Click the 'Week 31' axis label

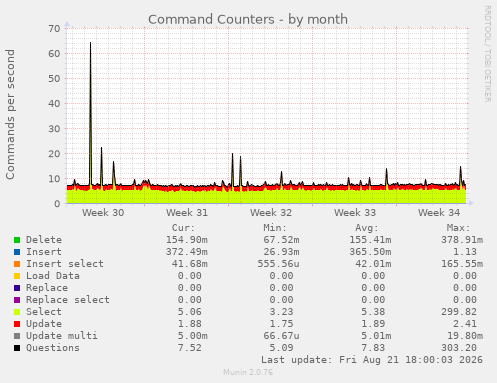(187, 213)
